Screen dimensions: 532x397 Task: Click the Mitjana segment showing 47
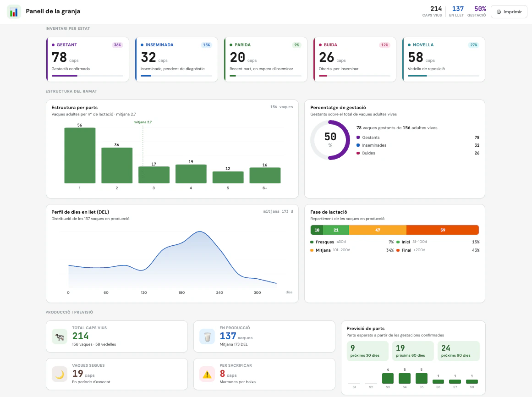coord(378,230)
